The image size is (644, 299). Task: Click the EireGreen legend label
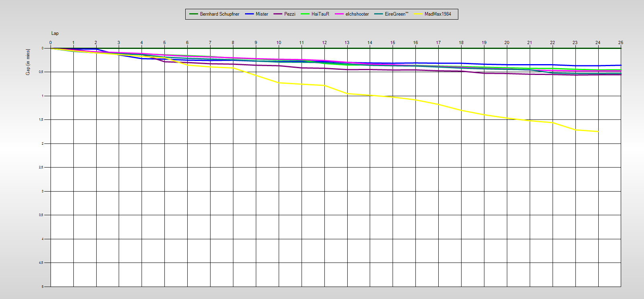396,14
